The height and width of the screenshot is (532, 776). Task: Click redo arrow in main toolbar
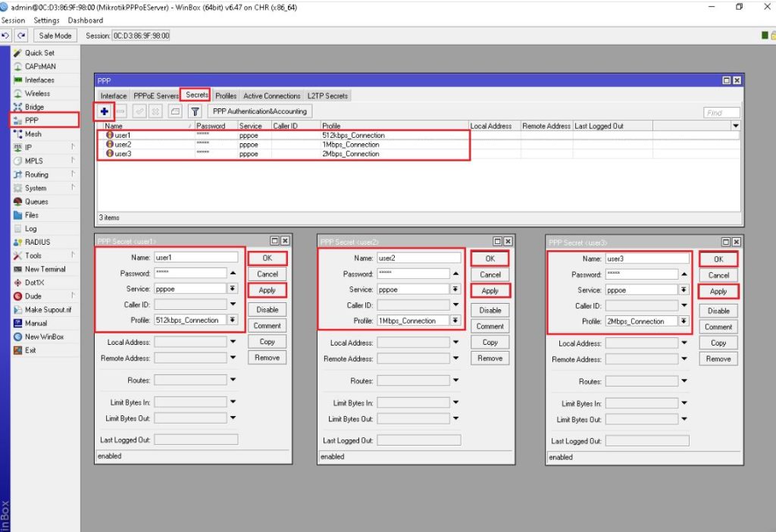pyautogui.click(x=21, y=36)
